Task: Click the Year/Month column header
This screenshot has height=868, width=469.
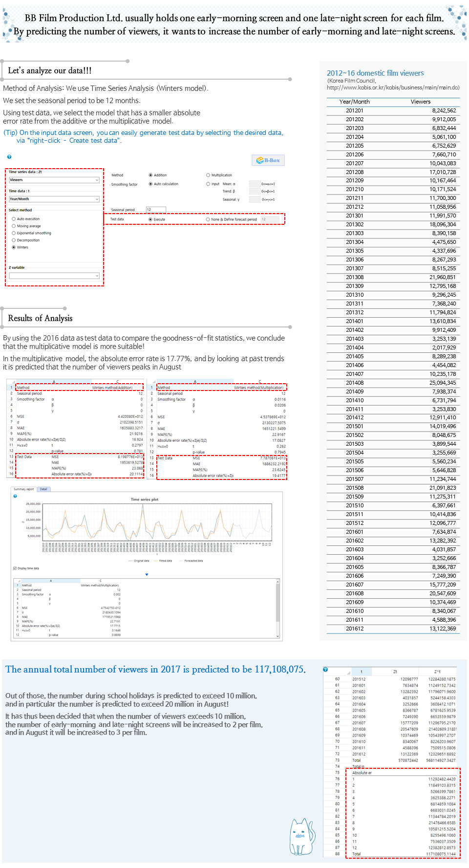Action: (x=355, y=102)
